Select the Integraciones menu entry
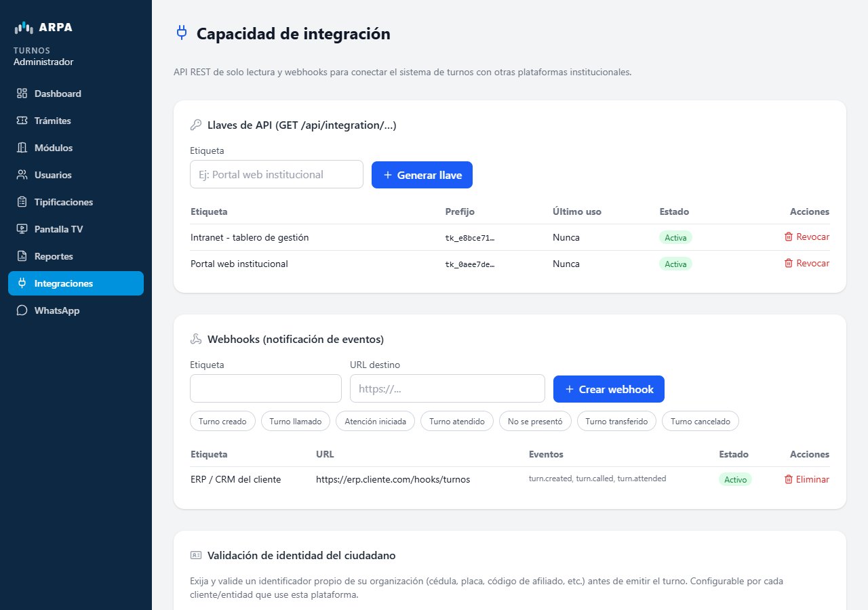 click(x=76, y=283)
